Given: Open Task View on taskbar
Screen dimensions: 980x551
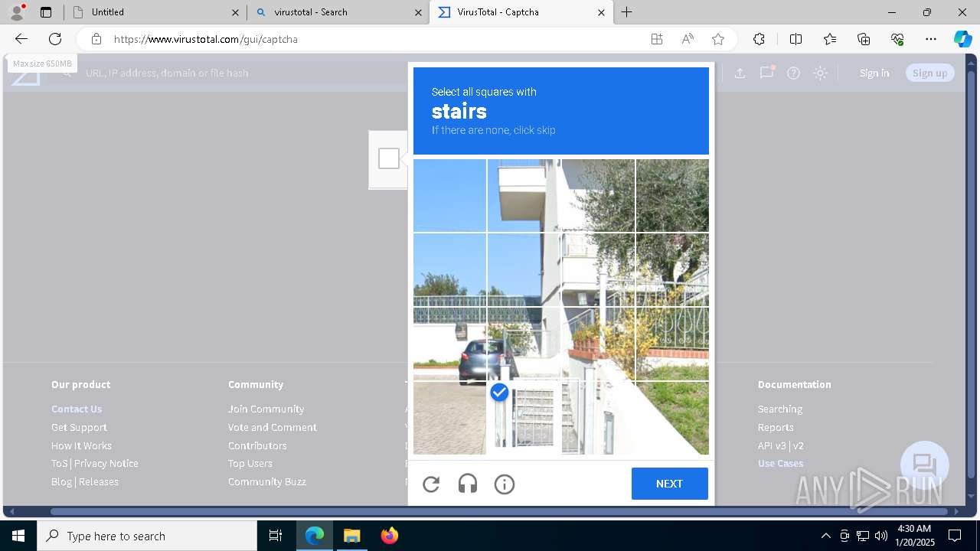Looking at the screenshot, I should pyautogui.click(x=276, y=536).
